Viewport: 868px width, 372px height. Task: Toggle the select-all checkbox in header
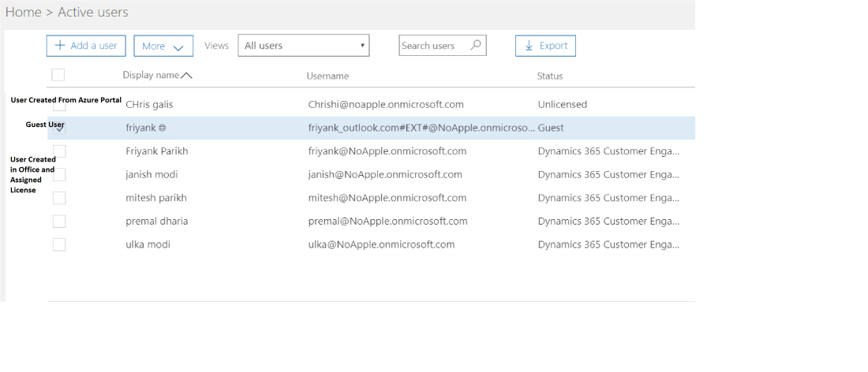coord(58,75)
